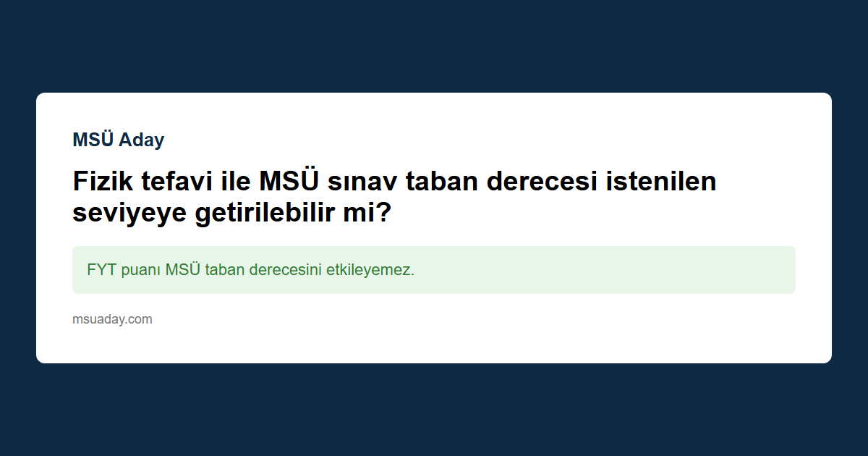Select the green answer box
This screenshot has width=868, height=456.
(x=434, y=270)
